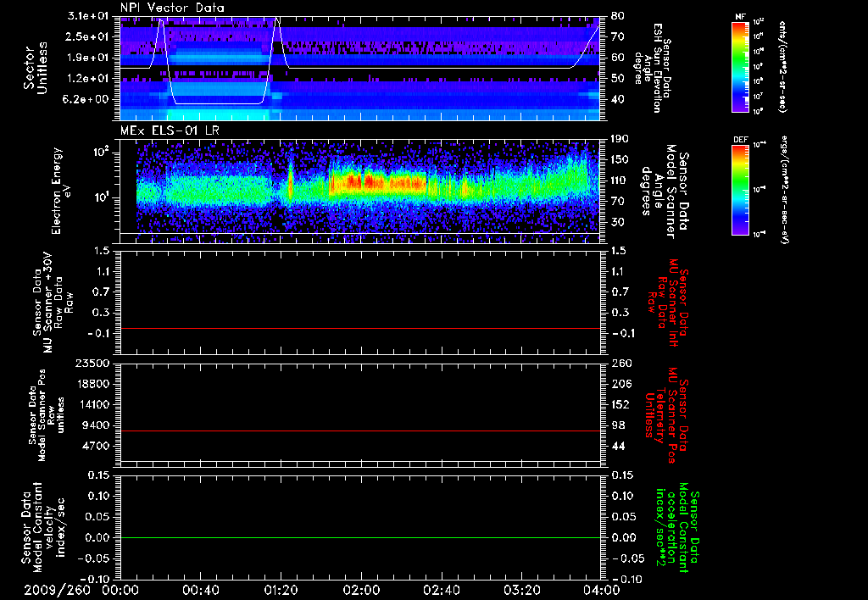This screenshot has width=868, height=600.
Task: Click the 'ergs/(cm**2-sr-sec-eV)' color bar units
Action: tap(784, 189)
